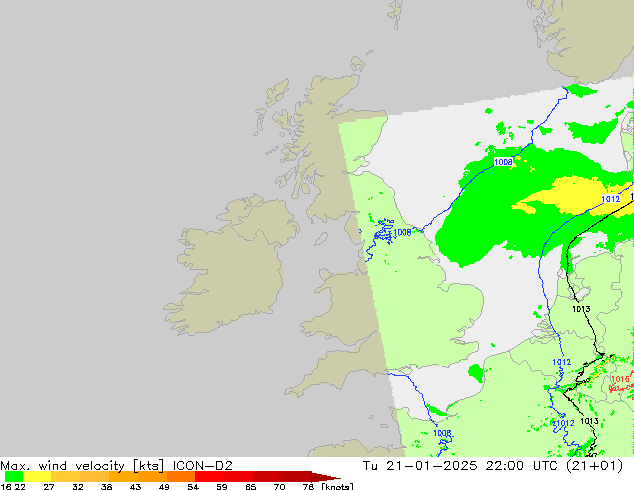
Task: Click Ireland on the map
Action: pos(232,267)
